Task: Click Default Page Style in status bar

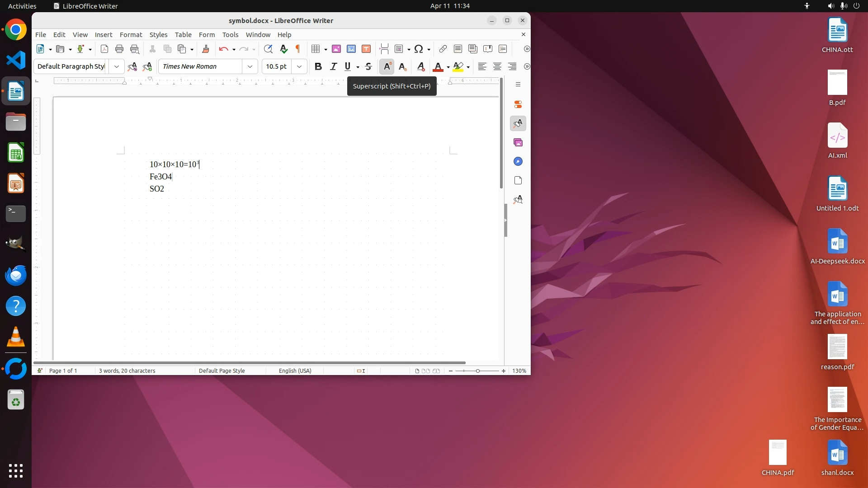Action: tap(222, 371)
